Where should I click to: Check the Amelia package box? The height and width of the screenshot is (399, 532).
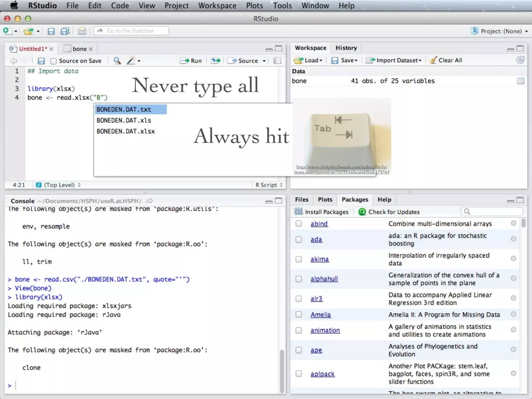[x=299, y=314]
